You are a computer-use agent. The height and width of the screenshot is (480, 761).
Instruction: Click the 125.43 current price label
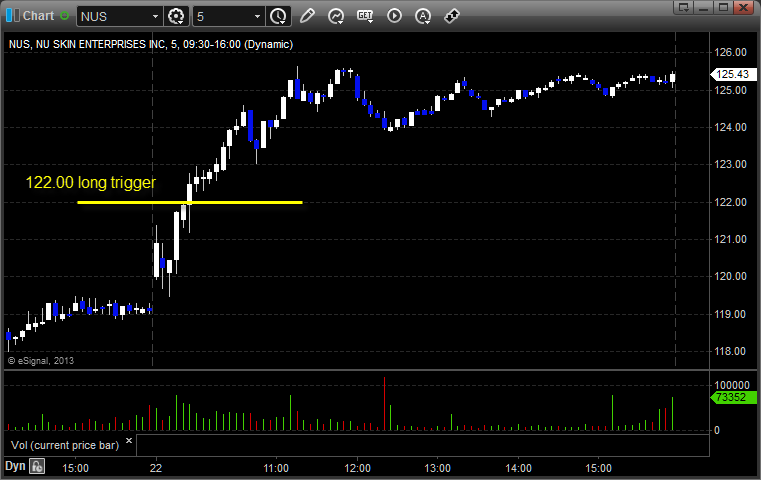[x=733, y=74]
